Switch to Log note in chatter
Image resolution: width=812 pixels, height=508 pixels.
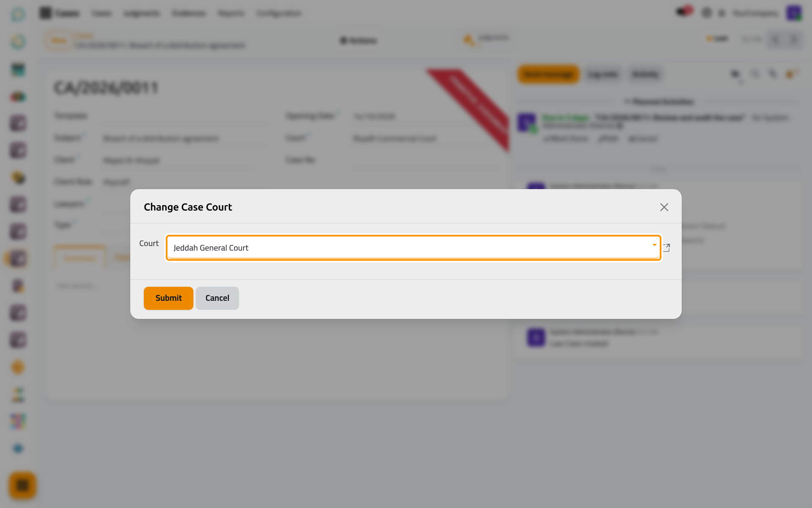pyautogui.click(x=603, y=75)
